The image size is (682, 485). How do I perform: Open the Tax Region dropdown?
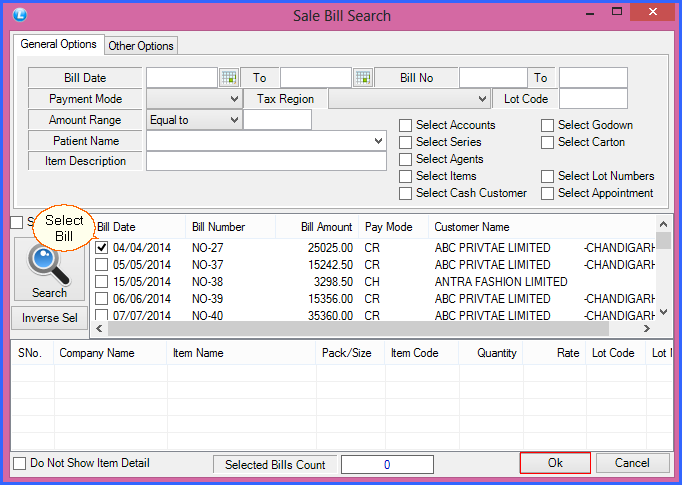click(409, 99)
